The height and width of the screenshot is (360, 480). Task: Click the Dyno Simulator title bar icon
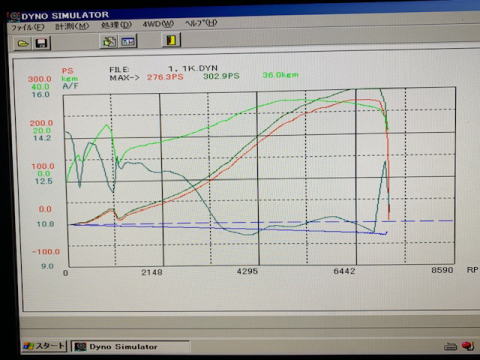click(x=14, y=16)
